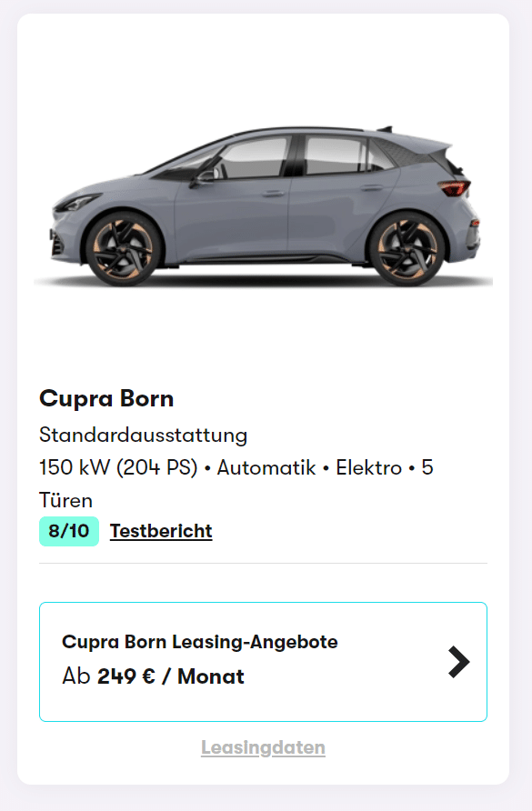Click the right chevron arrow icon
Viewport: 532px width, 811px height.
[x=458, y=662]
